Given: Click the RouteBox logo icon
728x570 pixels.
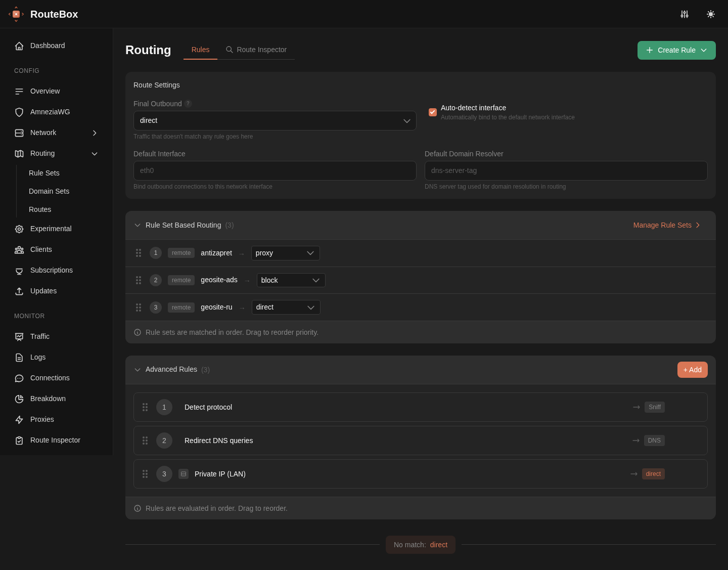Looking at the screenshot, I should click(x=16, y=14).
